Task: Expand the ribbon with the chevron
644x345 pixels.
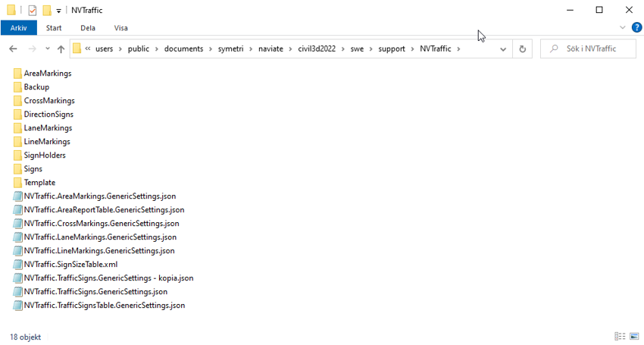Action: coord(622,27)
